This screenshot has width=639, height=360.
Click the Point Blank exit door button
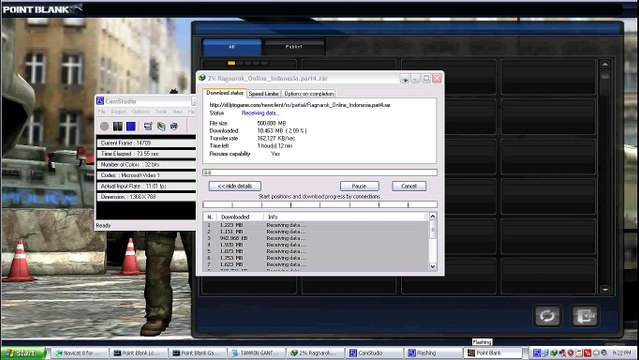point(585,316)
